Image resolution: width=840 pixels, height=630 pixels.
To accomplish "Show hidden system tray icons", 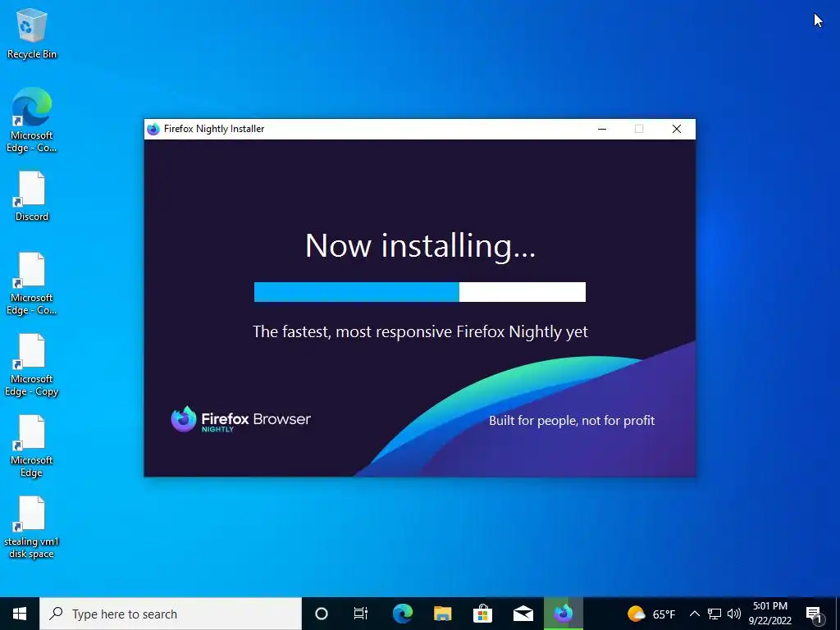I will [x=694, y=614].
